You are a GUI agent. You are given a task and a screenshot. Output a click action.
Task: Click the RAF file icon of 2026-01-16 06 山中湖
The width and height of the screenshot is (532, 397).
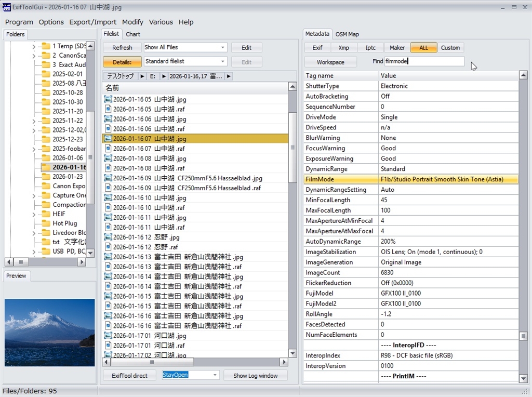coord(108,129)
